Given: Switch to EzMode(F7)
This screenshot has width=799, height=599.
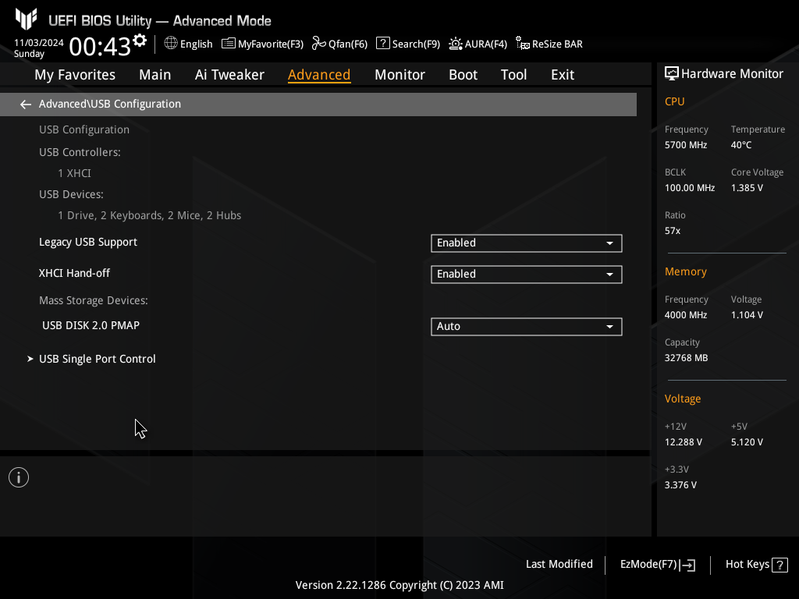Looking at the screenshot, I should 657,565.
